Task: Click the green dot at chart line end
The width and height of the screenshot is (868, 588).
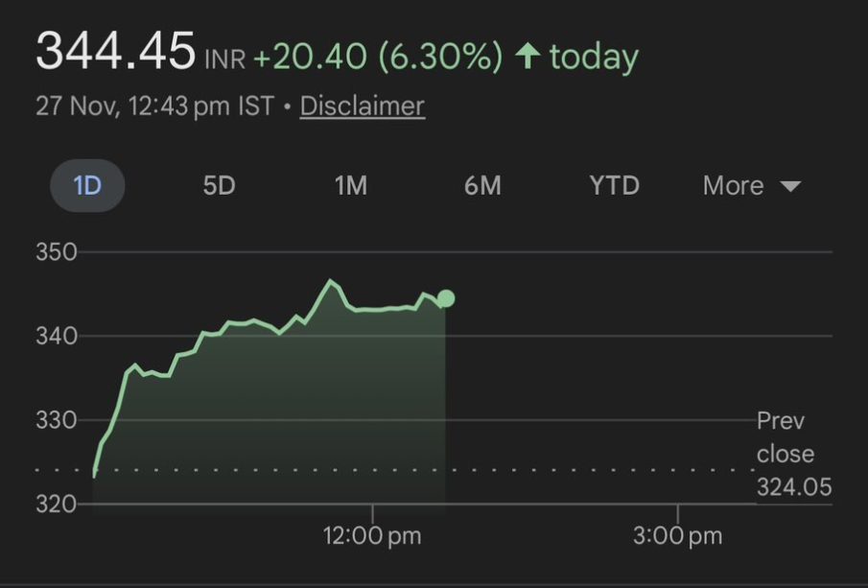Action: (x=445, y=298)
